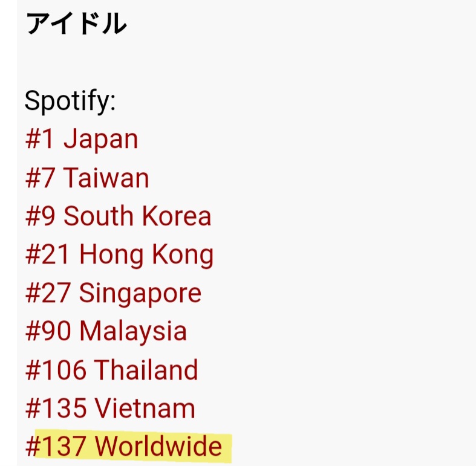Click the #135 rank number
Screen dimensions: 476x466
tap(56, 408)
